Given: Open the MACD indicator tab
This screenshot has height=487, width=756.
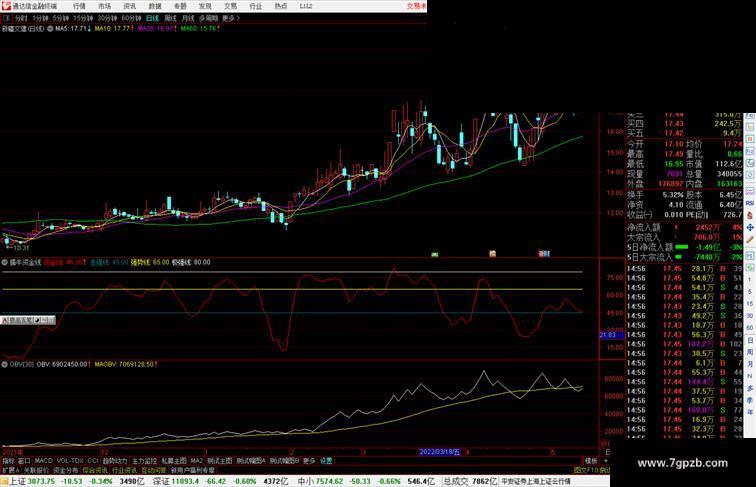Looking at the screenshot, I should tap(43, 461).
